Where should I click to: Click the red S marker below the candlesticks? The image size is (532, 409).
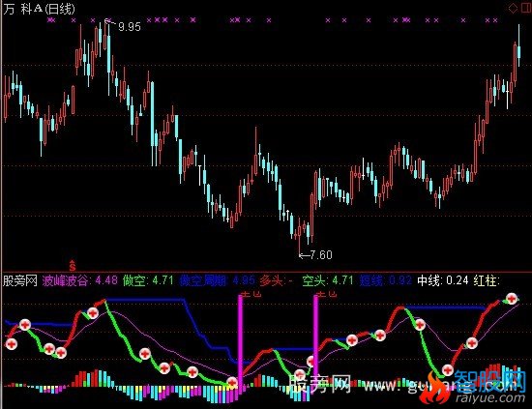[73, 266]
